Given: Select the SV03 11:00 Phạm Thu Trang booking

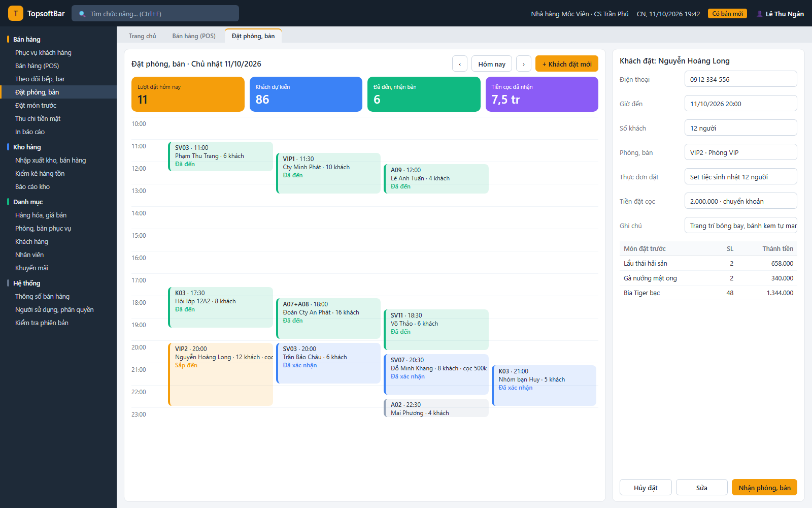Looking at the screenshot, I should click(x=220, y=156).
